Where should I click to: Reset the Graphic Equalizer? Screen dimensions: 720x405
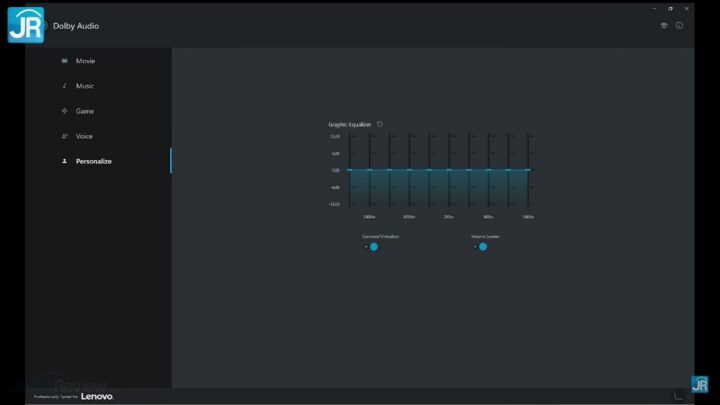(380, 124)
